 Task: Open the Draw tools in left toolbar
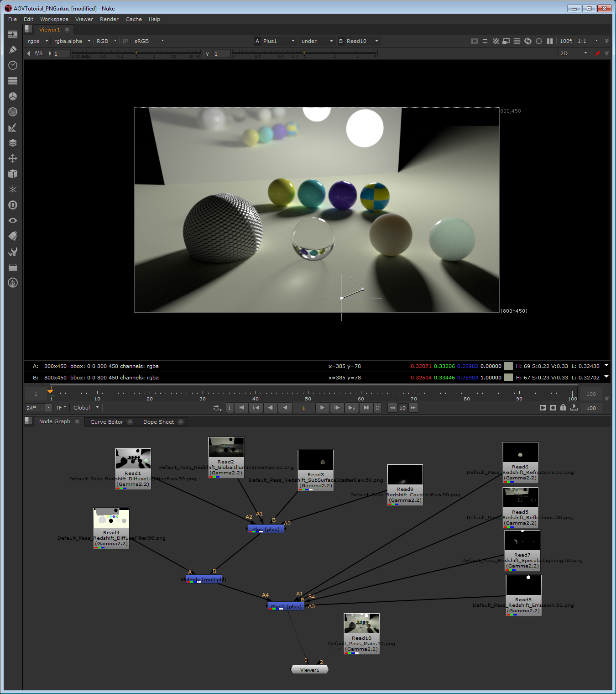coord(13,49)
